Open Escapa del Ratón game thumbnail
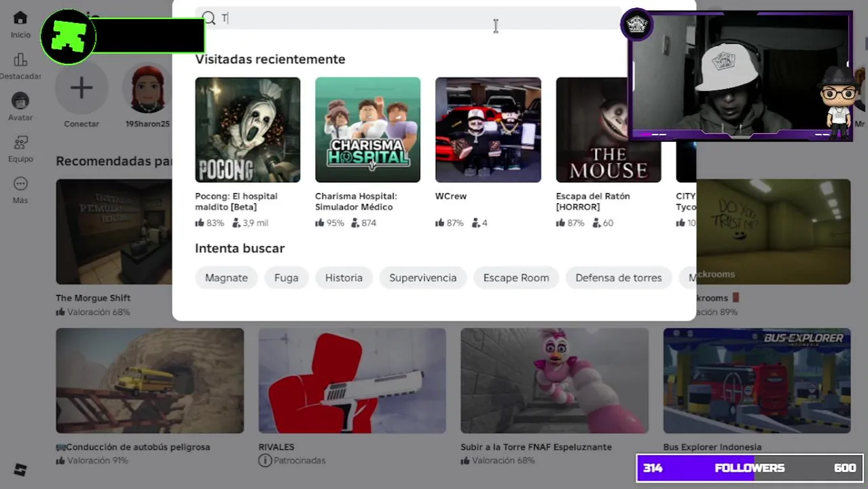Viewport: 868px width, 489px height. [608, 130]
